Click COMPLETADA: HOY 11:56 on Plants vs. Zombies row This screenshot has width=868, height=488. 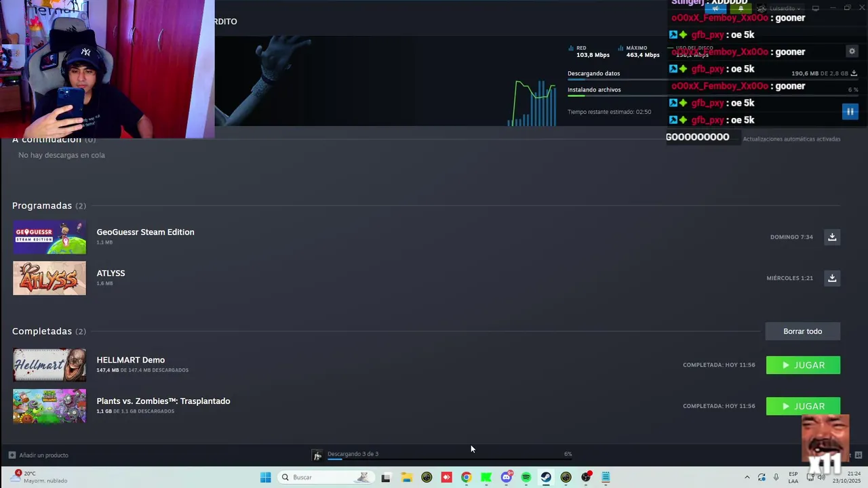pyautogui.click(x=719, y=406)
